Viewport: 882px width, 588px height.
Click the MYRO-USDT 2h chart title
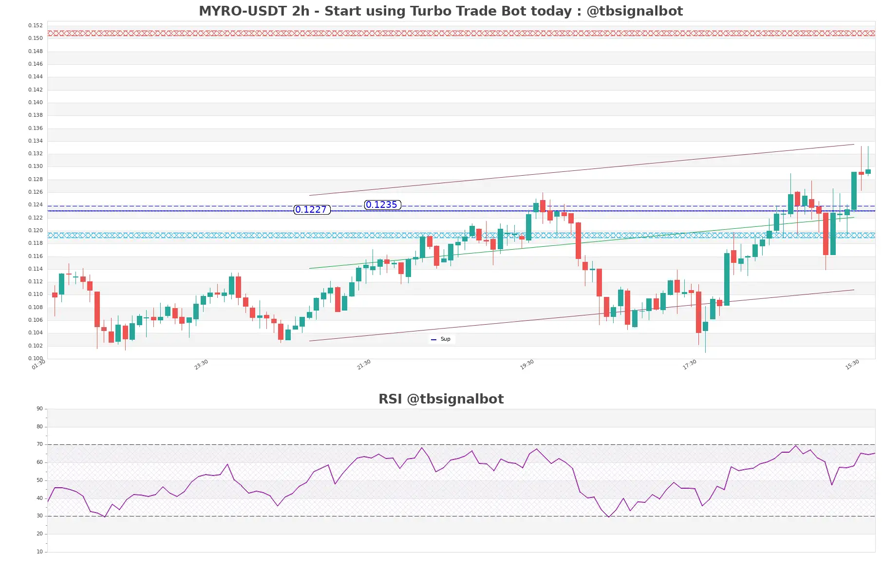[x=441, y=11]
